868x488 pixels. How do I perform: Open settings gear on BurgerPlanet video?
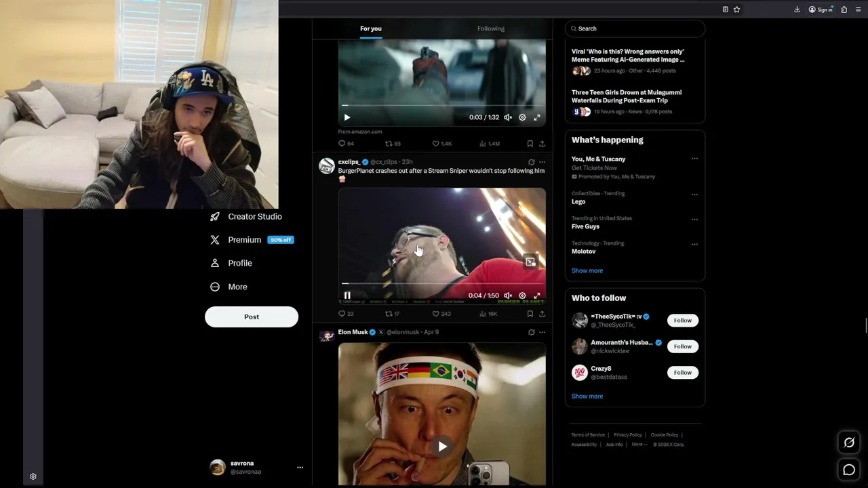pyautogui.click(x=522, y=296)
